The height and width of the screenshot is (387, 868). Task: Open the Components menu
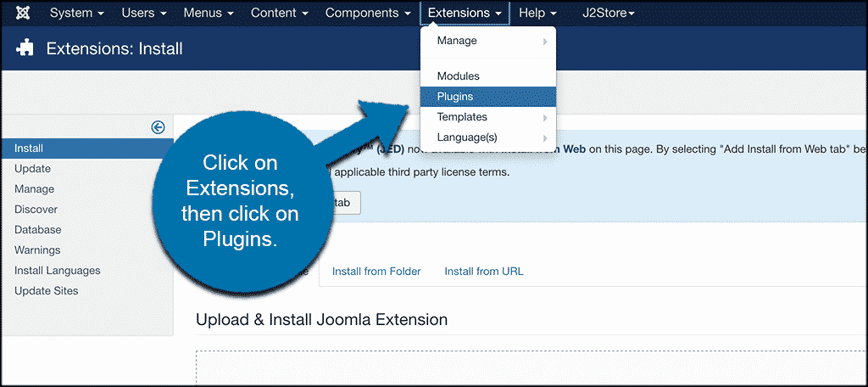[368, 13]
